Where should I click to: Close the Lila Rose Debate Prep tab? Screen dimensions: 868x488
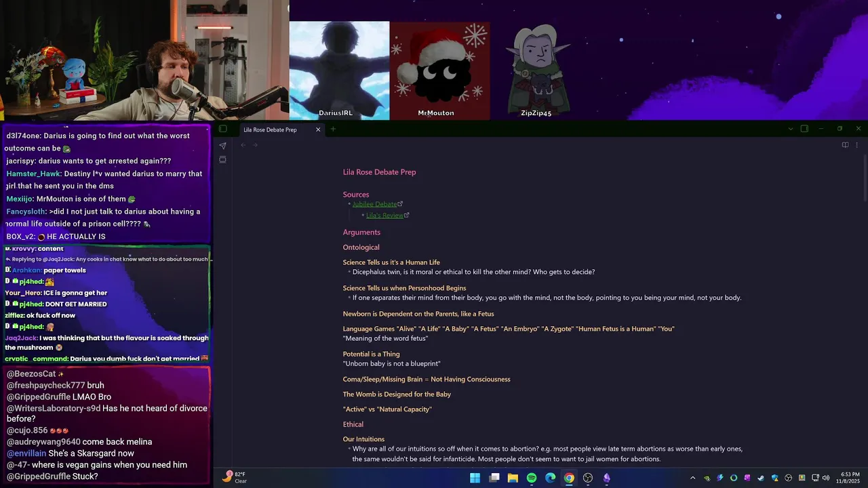[x=318, y=129]
